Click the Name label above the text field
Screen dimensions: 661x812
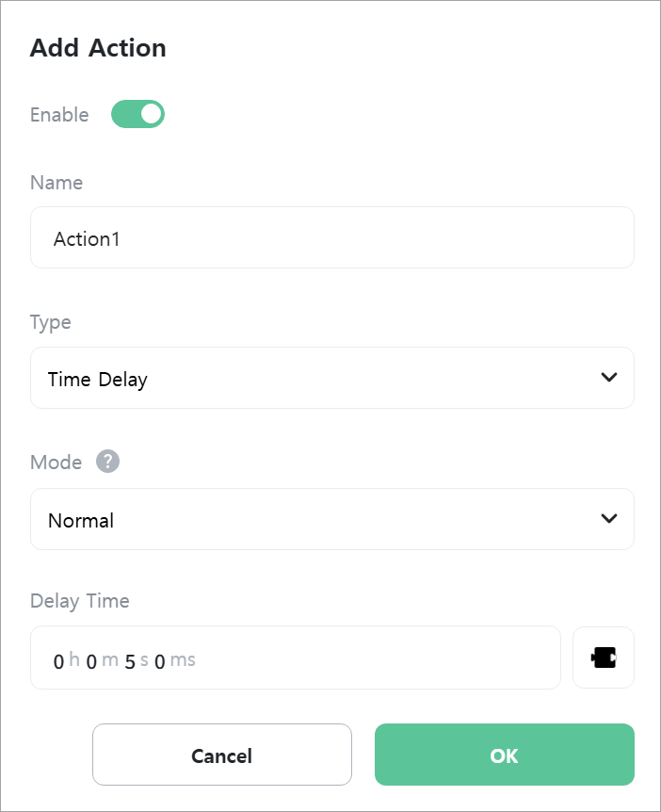point(56,183)
